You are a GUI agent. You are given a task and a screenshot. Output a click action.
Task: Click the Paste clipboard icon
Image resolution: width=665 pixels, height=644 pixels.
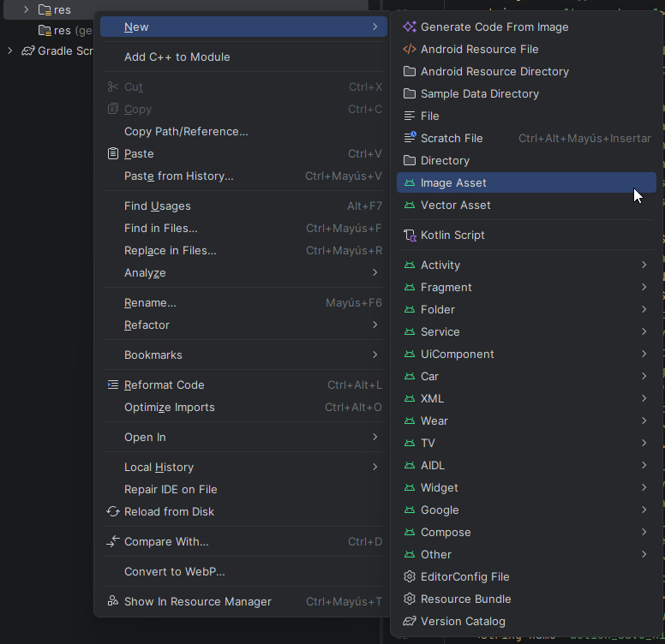click(113, 153)
